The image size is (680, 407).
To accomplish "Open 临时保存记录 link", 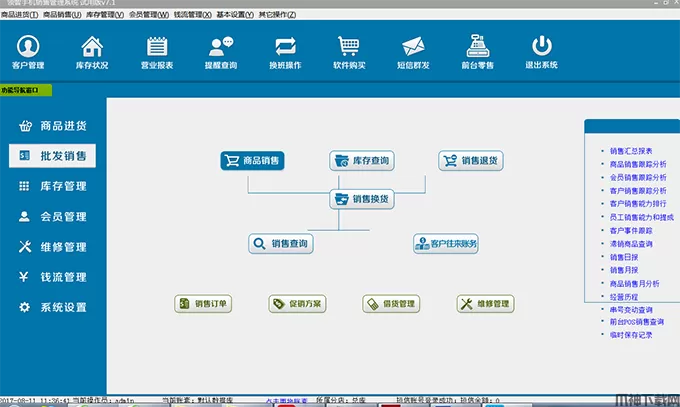I will pyautogui.click(x=631, y=335).
